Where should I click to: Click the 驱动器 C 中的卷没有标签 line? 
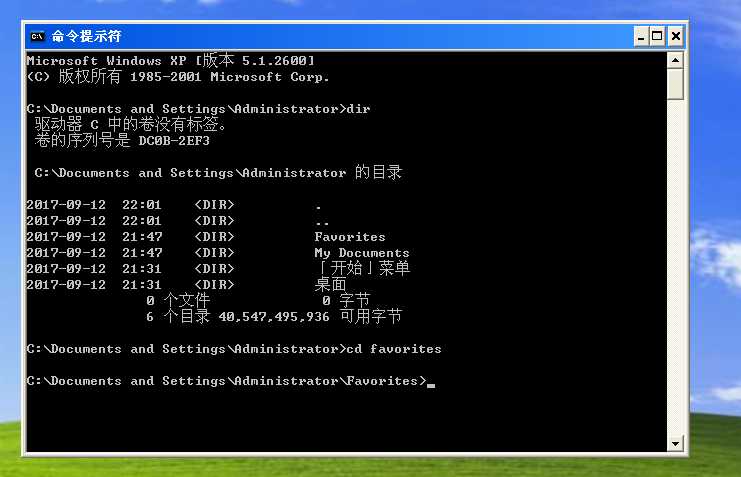pos(131,124)
